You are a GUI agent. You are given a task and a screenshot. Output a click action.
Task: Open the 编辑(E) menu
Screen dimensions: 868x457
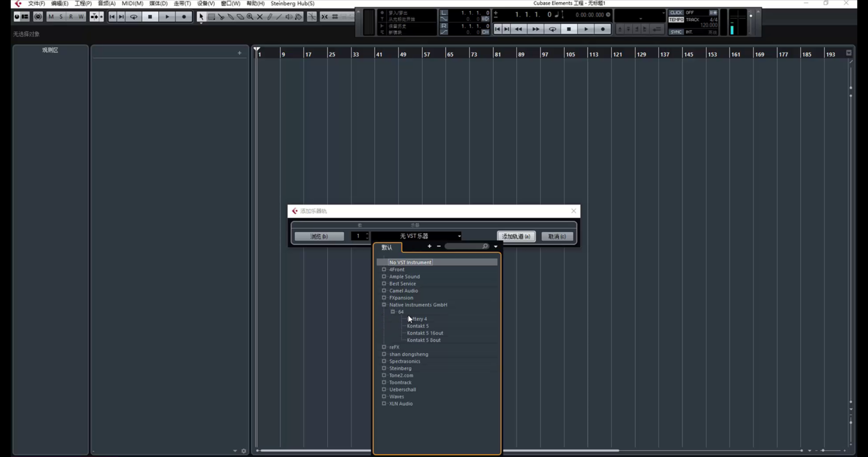60,4
